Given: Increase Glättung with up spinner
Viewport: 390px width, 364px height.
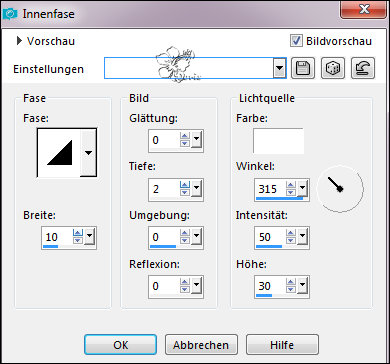Looking at the screenshot, I should (185, 136).
